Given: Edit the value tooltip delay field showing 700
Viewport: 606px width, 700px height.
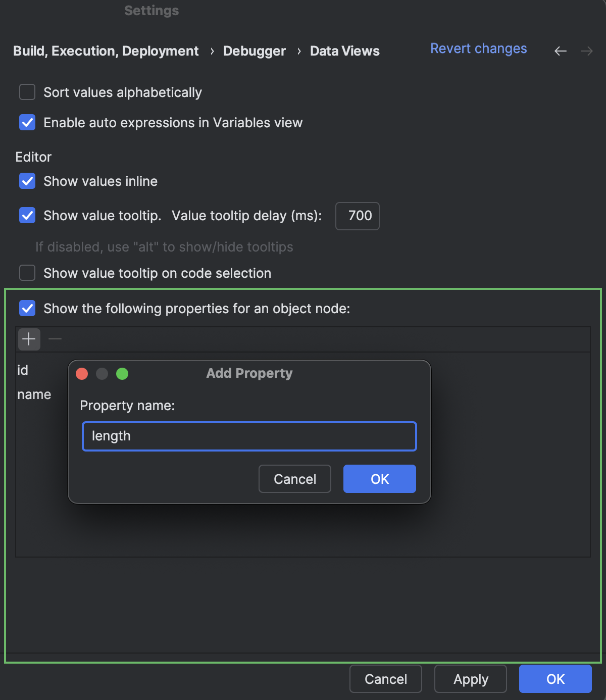Looking at the screenshot, I should [x=357, y=216].
